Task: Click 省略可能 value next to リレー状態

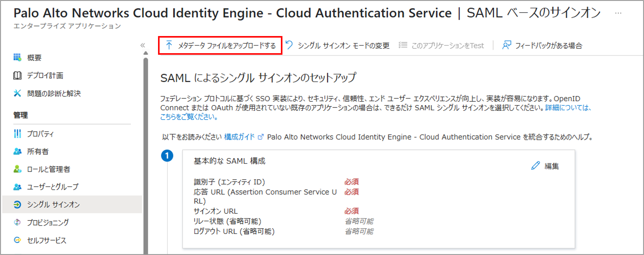Action: (359, 221)
